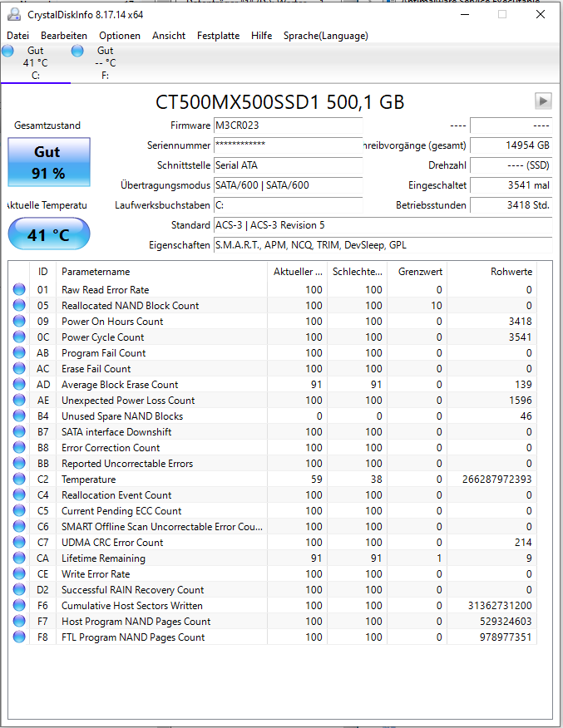The image size is (563, 728).
Task: Select 'SMART Offline Scan Uncorrectable Error Cou...' row
Action: pos(273,527)
